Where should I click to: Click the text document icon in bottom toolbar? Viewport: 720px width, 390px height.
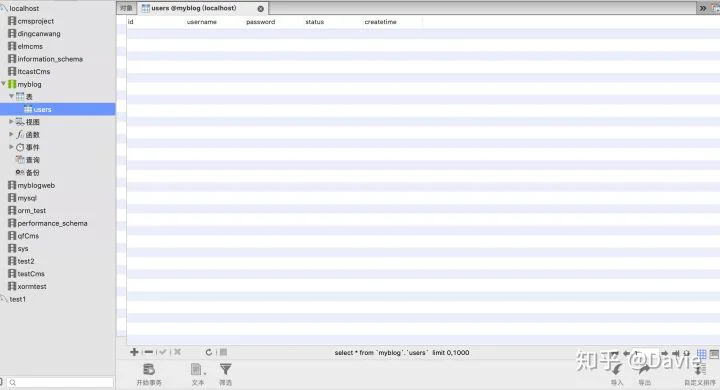click(197, 369)
